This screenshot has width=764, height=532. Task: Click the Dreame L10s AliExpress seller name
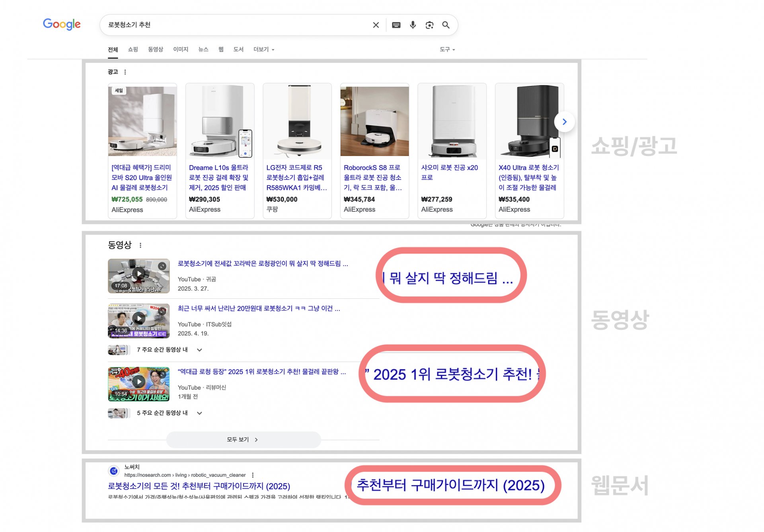tap(205, 209)
